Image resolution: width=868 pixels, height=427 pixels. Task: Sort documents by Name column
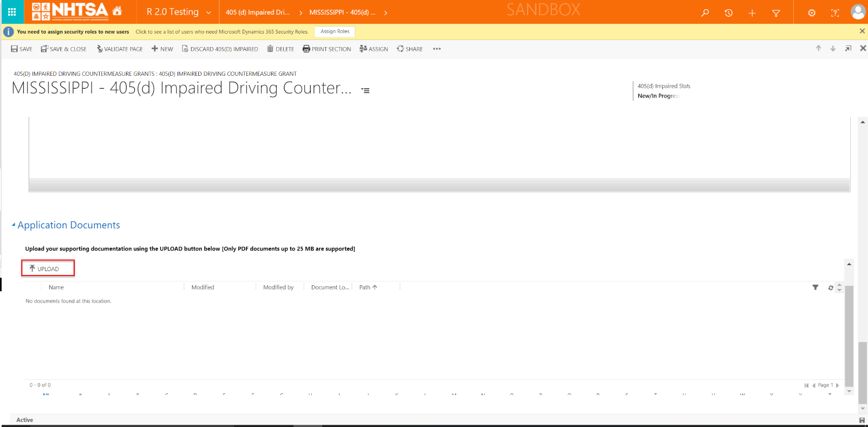tap(56, 287)
